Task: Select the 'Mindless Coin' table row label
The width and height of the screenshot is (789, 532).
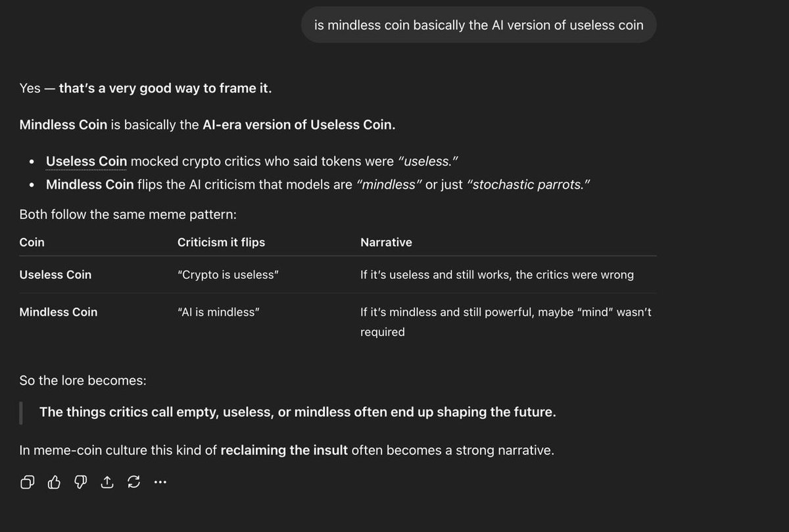Action: [x=59, y=312]
